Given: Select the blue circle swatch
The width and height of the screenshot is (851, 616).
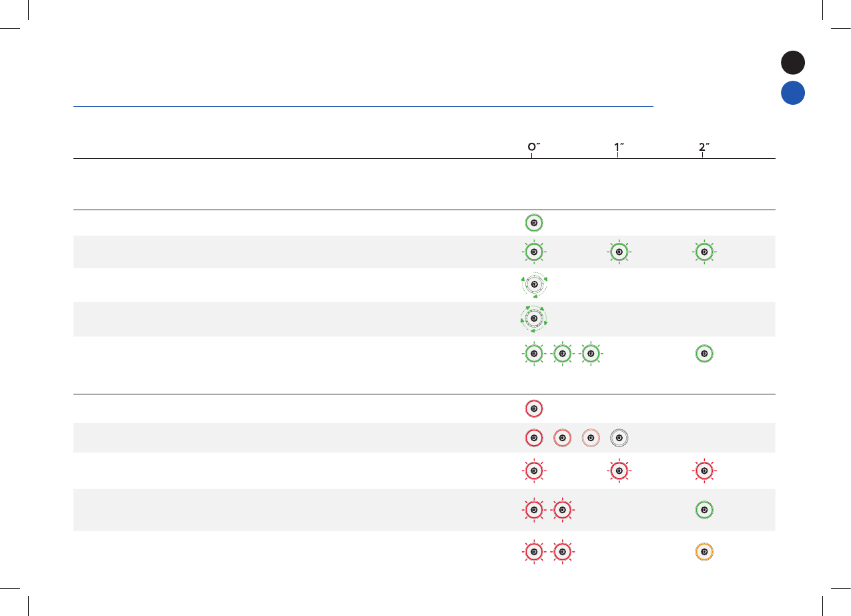Looking at the screenshot, I should click(x=793, y=93).
